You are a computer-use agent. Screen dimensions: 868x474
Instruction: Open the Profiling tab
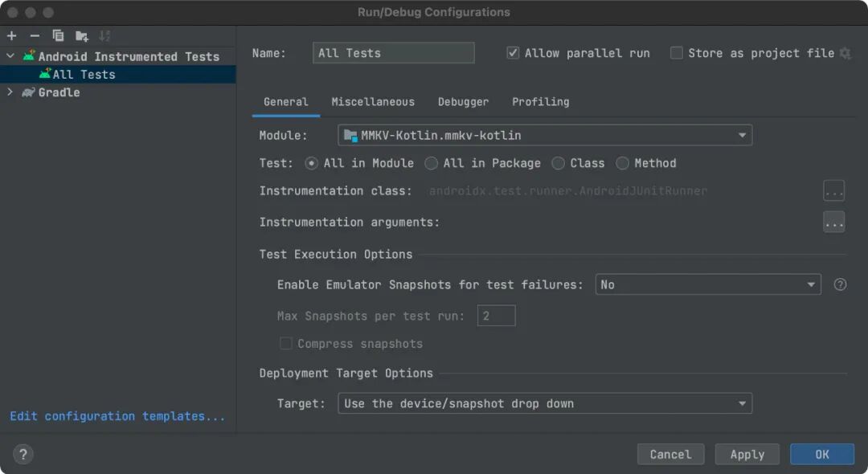(x=540, y=102)
